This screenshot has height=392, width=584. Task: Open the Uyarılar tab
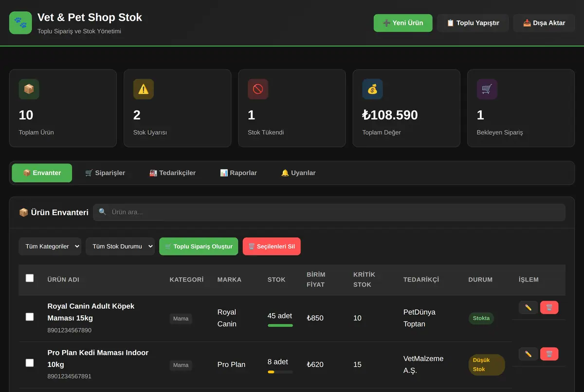(298, 173)
